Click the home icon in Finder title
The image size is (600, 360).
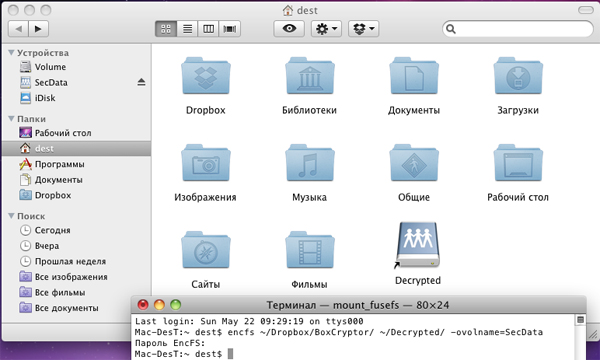click(288, 10)
